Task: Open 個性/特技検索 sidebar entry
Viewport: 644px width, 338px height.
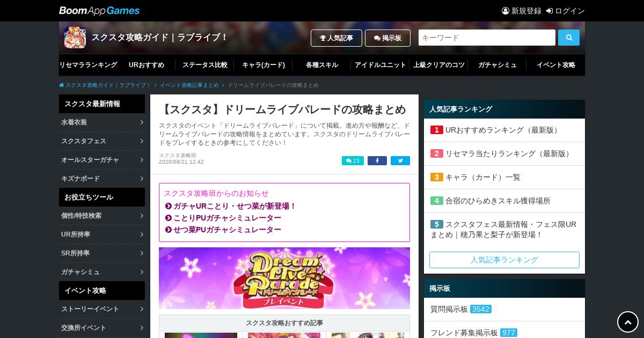Action: point(102,216)
